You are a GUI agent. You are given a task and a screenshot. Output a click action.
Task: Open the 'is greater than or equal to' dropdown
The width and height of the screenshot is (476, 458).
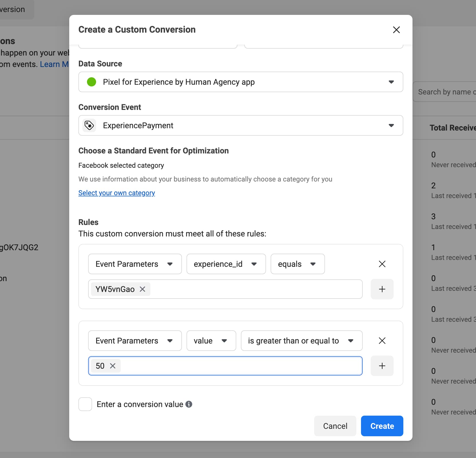302,341
